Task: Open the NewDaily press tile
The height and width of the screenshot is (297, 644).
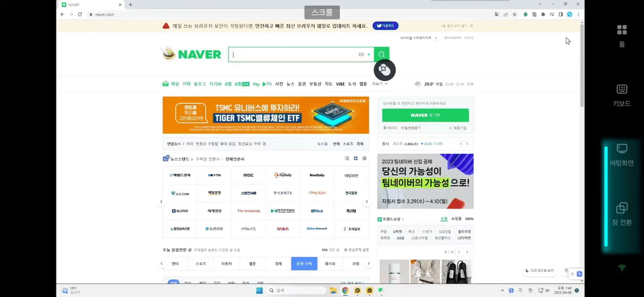Action: tap(317, 175)
